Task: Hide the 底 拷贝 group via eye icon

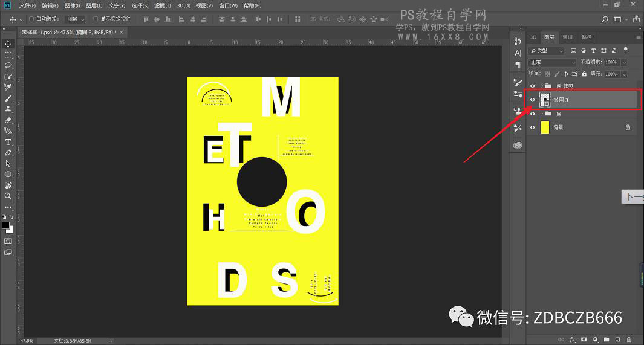Action: coord(532,86)
